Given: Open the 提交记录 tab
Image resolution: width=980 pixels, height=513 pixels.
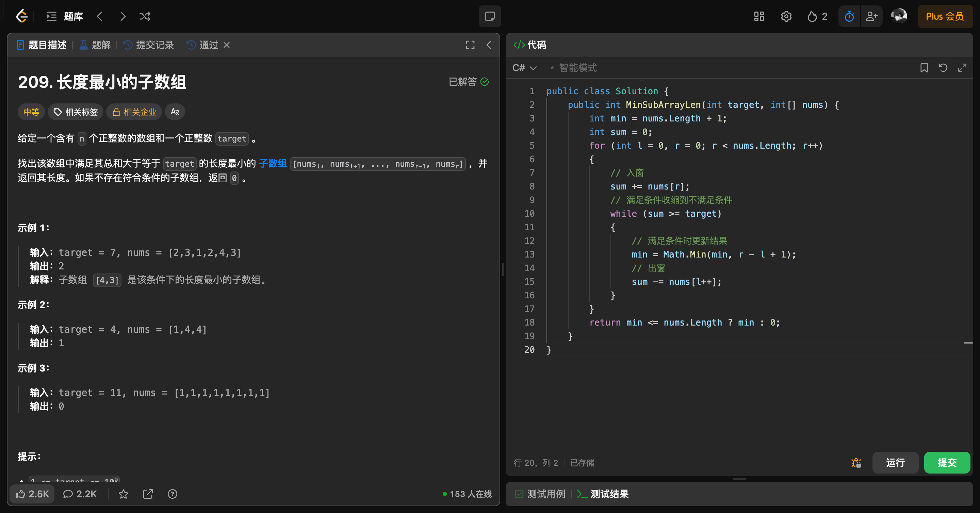Looking at the screenshot, I should (149, 45).
